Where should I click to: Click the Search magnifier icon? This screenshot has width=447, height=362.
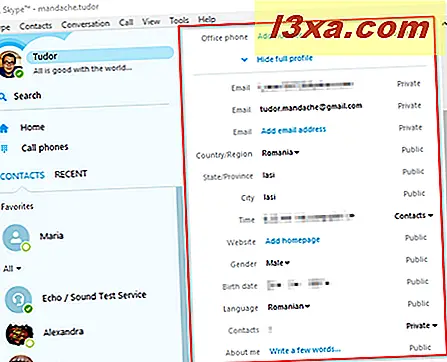tap(3, 97)
